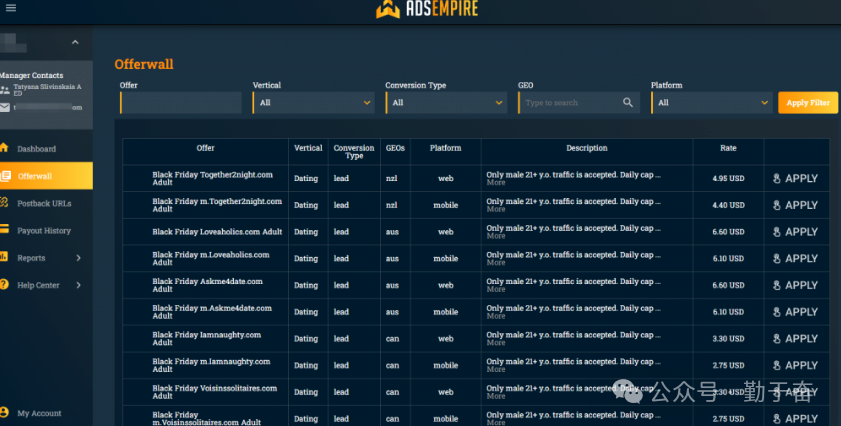The width and height of the screenshot is (841, 426).
Task: Click More in m.Askme4date.com description
Action: coord(496,316)
